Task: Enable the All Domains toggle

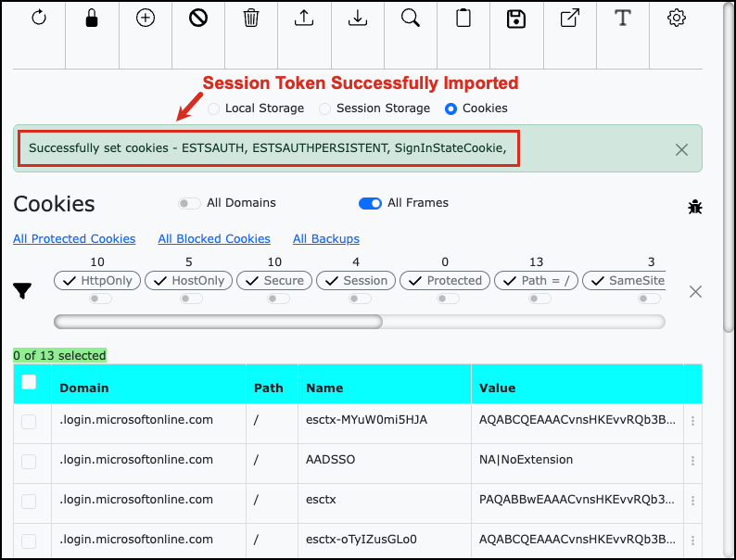Action: click(x=190, y=203)
